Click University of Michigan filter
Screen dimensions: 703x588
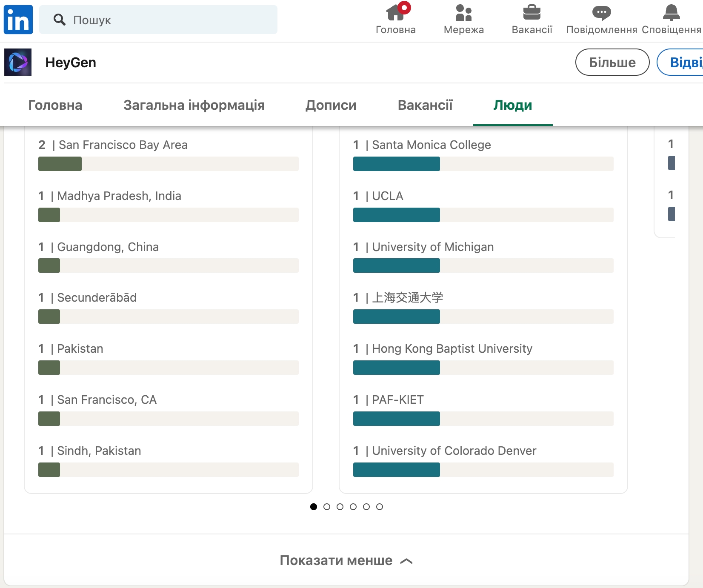pos(483,257)
